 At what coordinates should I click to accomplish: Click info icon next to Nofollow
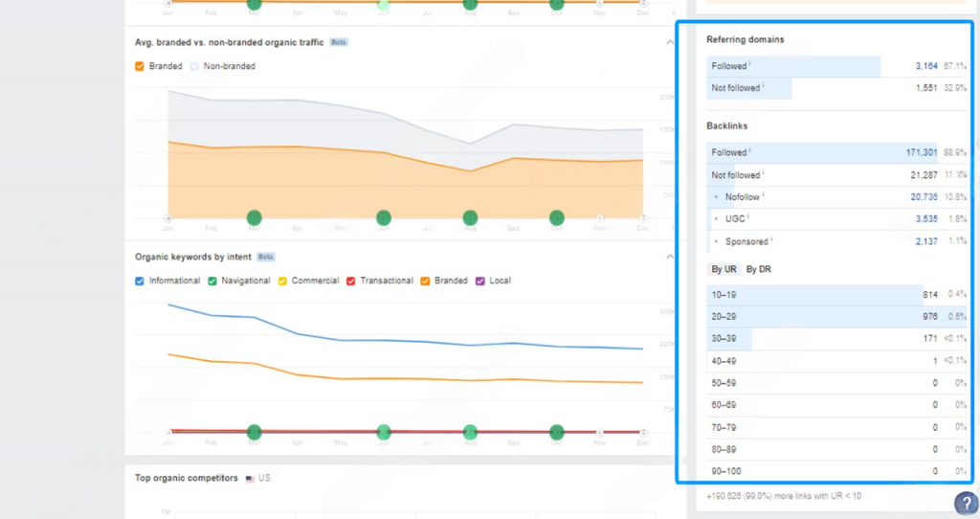click(x=763, y=194)
